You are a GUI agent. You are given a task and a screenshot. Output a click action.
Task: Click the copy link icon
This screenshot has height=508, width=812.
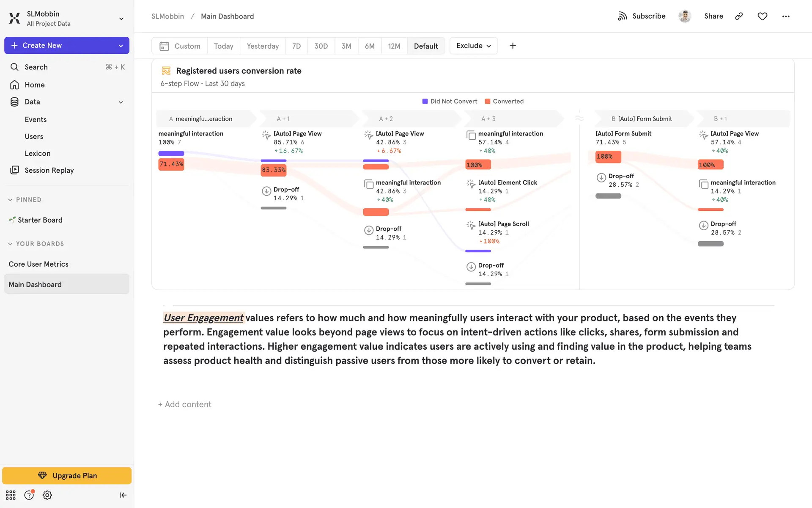pyautogui.click(x=739, y=16)
